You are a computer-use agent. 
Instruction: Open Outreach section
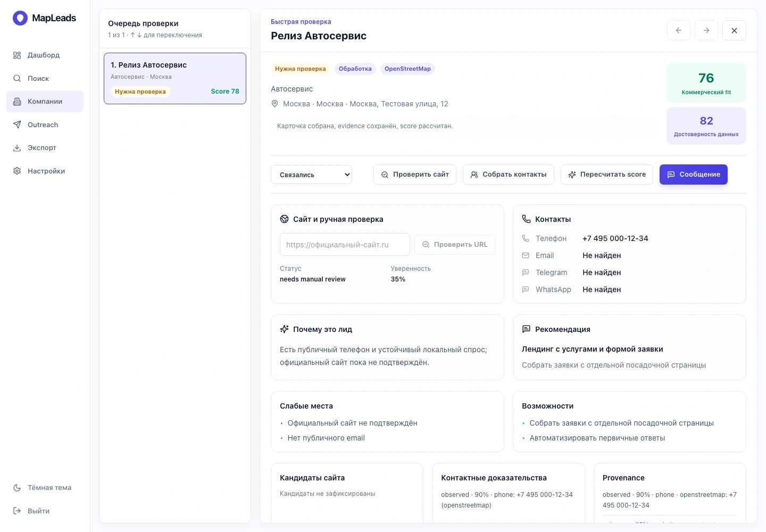45,124
